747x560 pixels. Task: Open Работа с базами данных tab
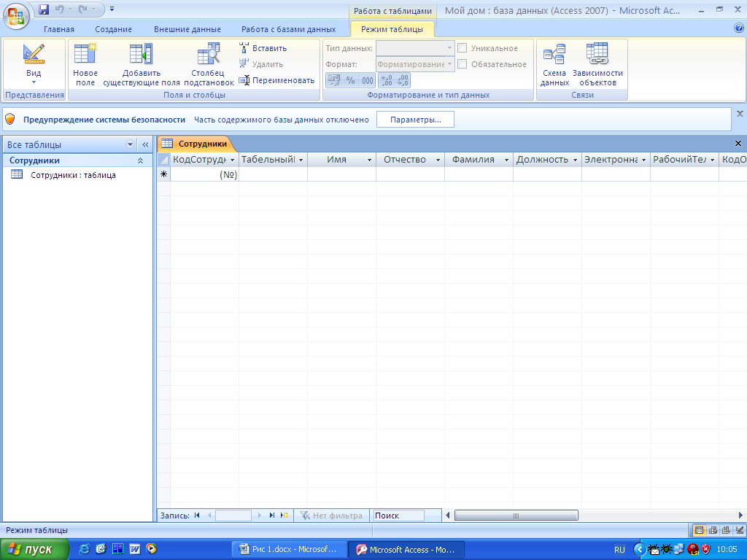pyautogui.click(x=289, y=29)
